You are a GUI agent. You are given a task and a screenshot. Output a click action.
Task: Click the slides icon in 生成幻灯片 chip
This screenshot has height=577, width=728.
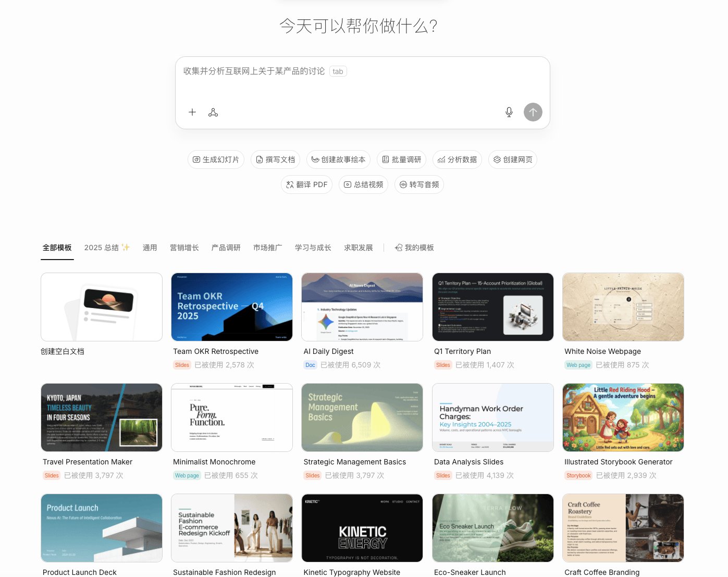point(196,159)
